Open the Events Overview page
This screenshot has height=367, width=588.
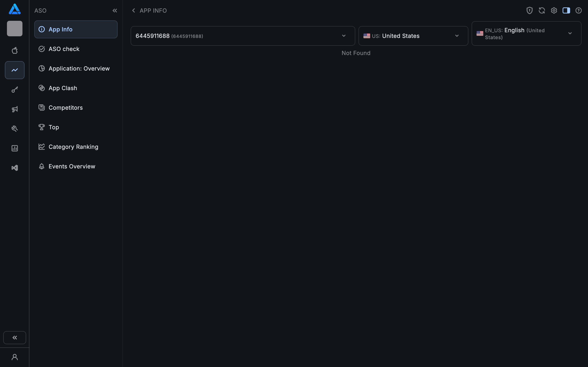click(x=72, y=166)
